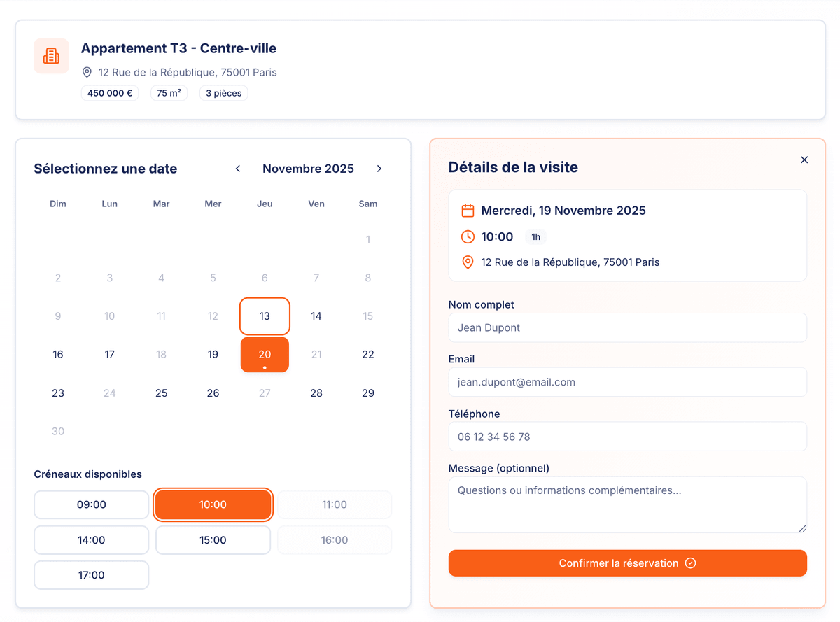Close the Détails de la visite panel
The height and width of the screenshot is (622, 840).
point(804,160)
